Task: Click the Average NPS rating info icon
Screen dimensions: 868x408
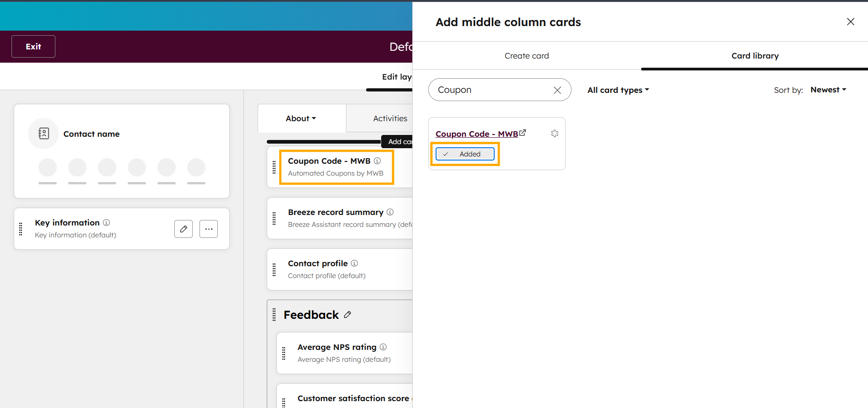Action: [x=383, y=347]
